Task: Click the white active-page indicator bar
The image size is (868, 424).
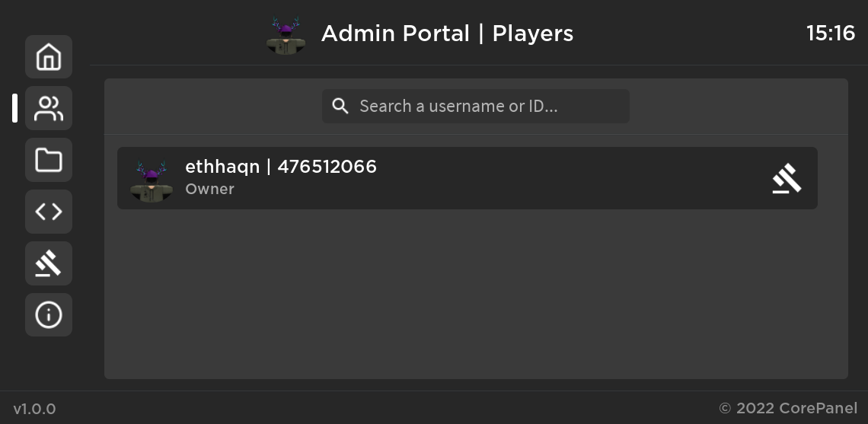Action: (15, 108)
